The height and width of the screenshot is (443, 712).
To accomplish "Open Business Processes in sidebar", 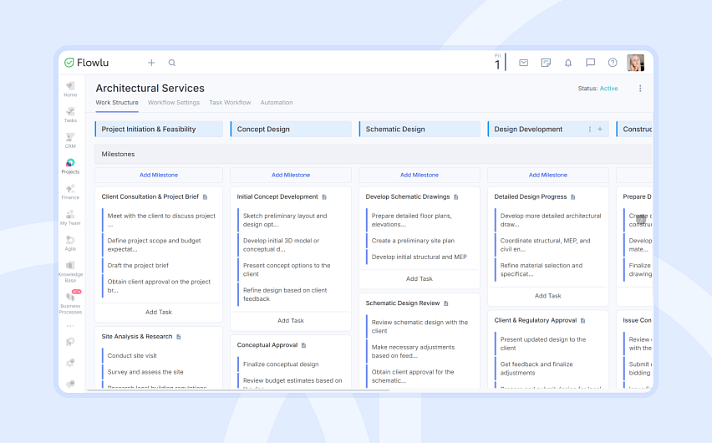I will 70,303.
